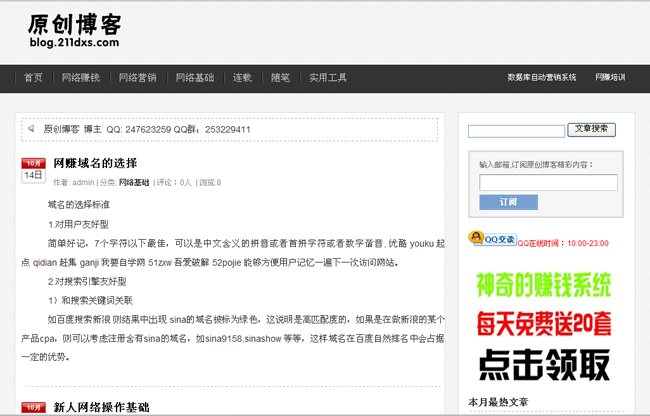Viewport: 650px width, 416px height.
Task: Open the 网络基础 category link under the article
Action: pos(134,182)
